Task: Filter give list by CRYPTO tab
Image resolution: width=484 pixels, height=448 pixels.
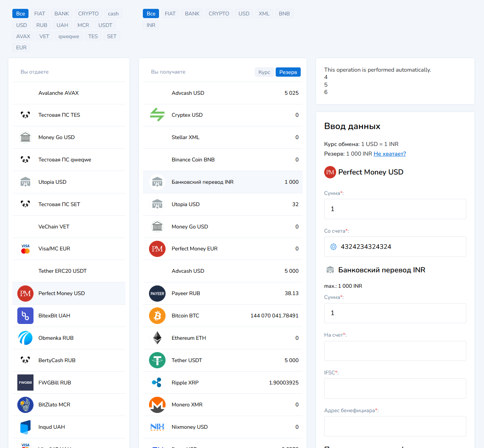Action: coord(88,13)
